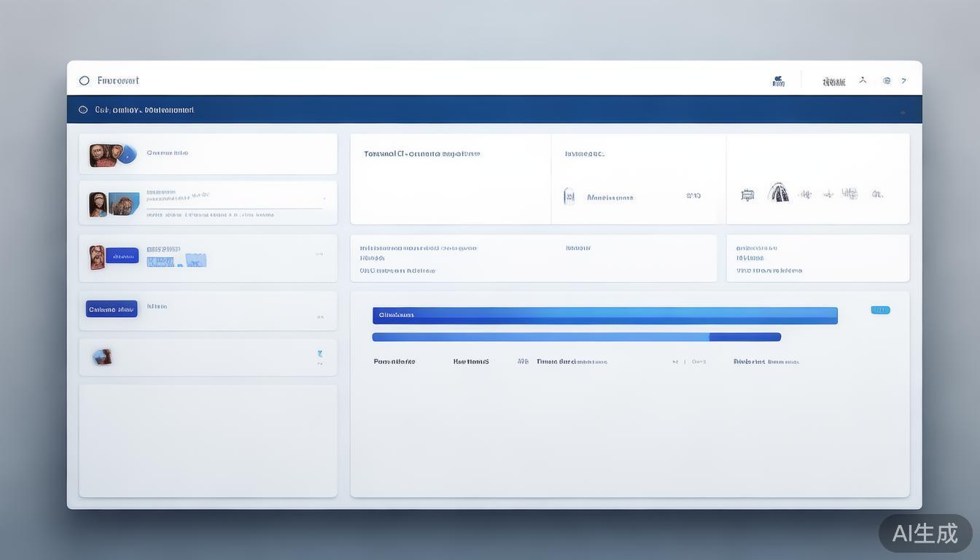Viewport: 980px width, 560px height.
Task: Click the small blue button beside third avatar
Action: [122, 255]
